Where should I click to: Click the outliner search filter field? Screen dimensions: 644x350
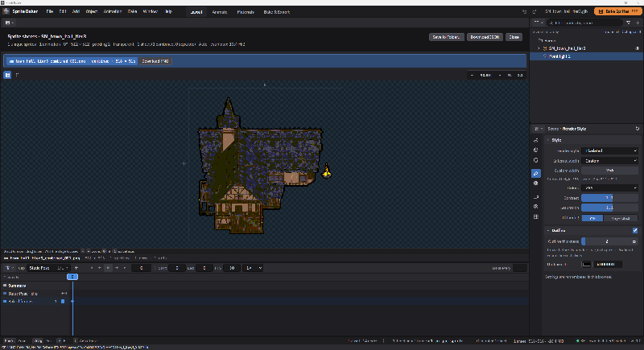[585, 23]
